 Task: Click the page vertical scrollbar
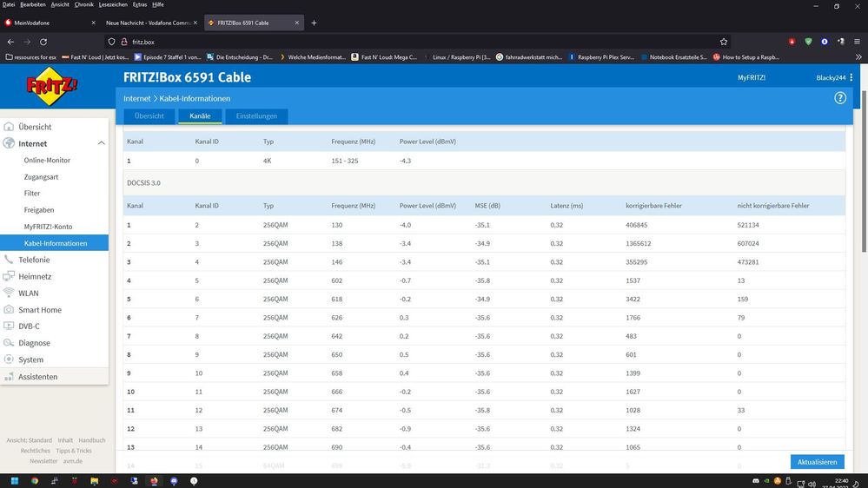click(865, 172)
